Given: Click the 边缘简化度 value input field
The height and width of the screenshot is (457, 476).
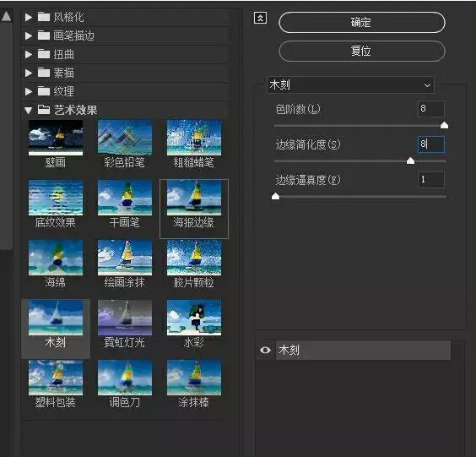Looking at the screenshot, I should (x=431, y=144).
